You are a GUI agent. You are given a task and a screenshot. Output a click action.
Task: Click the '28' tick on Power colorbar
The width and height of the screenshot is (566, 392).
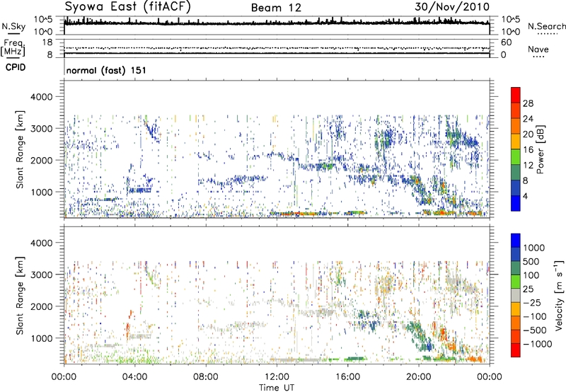(528, 103)
